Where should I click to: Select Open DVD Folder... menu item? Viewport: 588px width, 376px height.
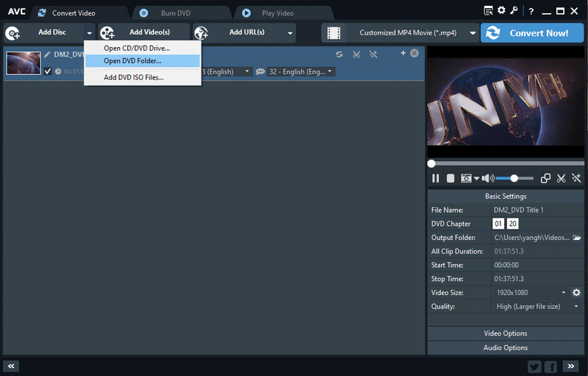click(143, 61)
